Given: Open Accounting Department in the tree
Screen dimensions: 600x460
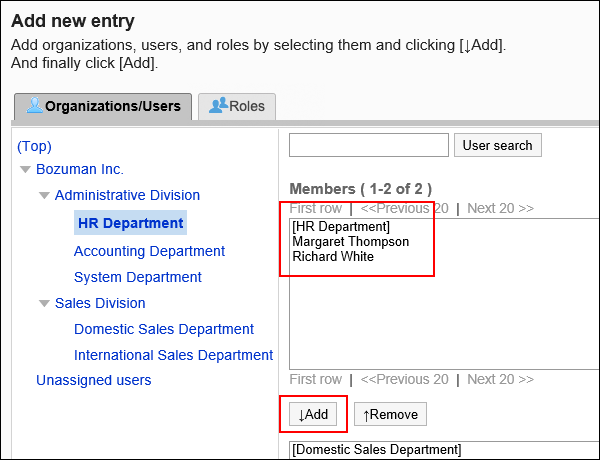Looking at the screenshot, I should (x=149, y=251).
